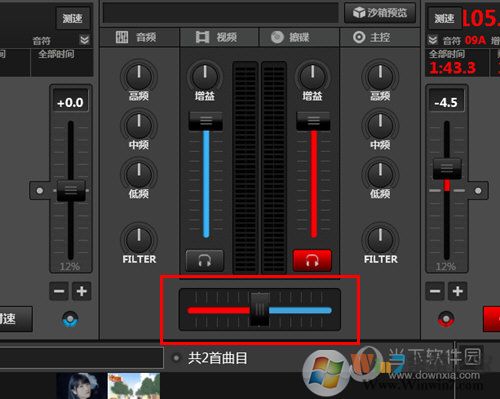Click left deck 低频 knob

[139, 175]
